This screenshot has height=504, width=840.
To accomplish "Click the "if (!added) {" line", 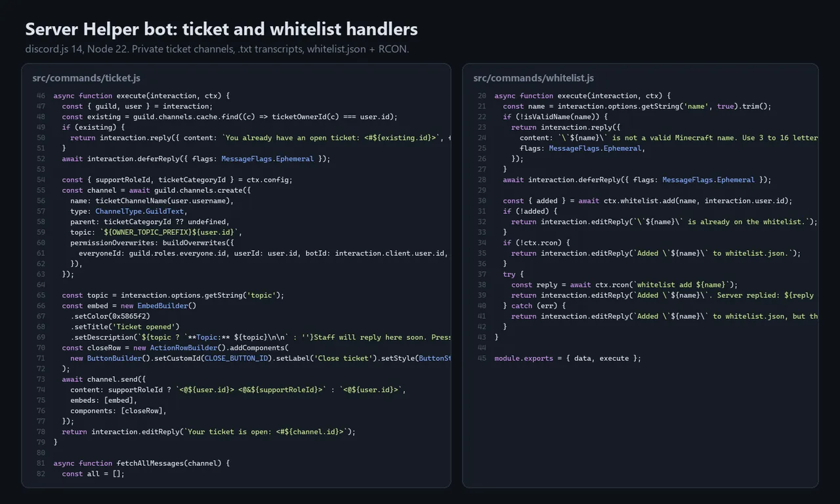I will pos(530,211).
